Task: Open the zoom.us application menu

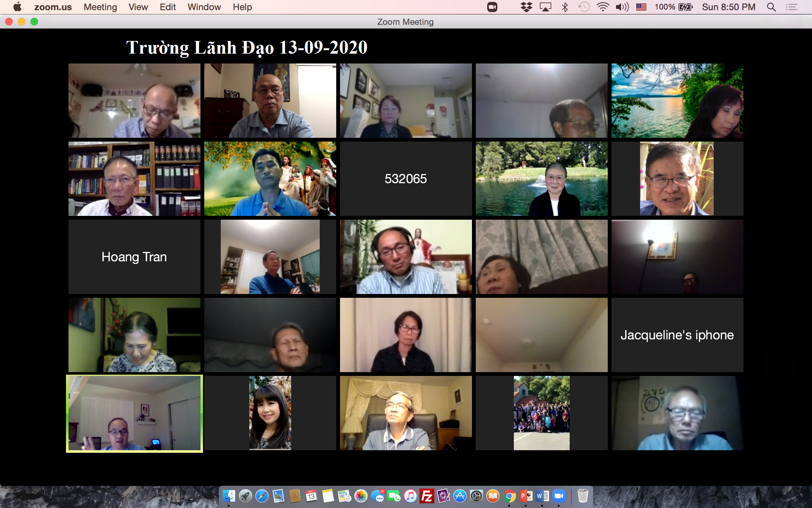Action: coord(53,7)
